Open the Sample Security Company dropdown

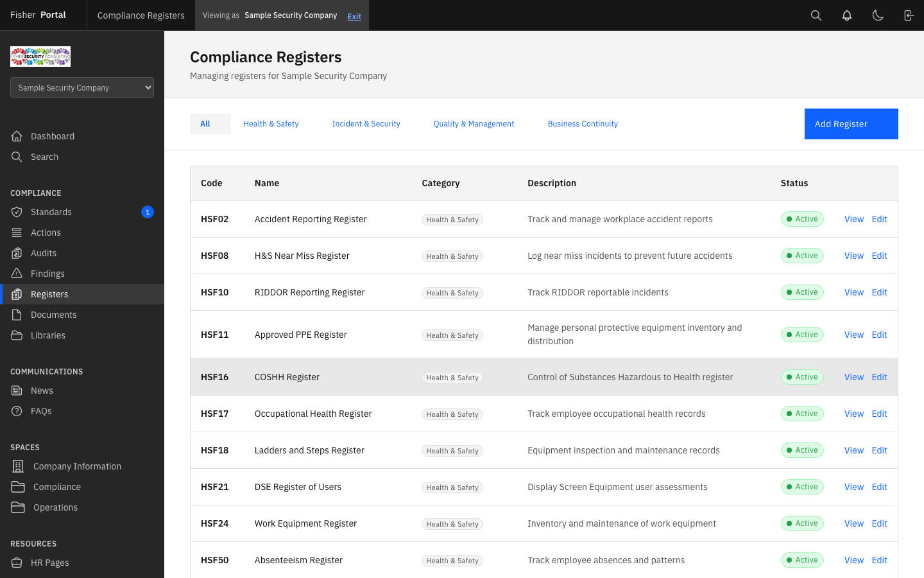pyautogui.click(x=81, y=87)
